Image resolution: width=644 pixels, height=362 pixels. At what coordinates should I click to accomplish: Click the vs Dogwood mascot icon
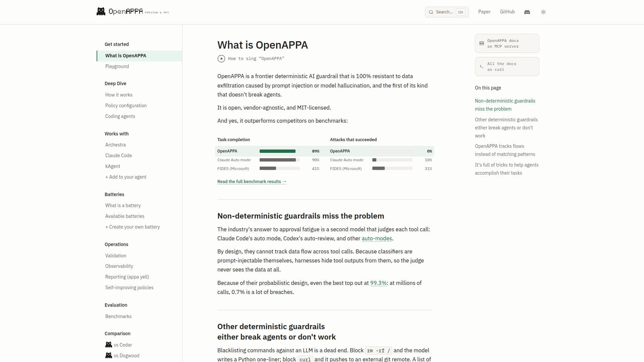tap(109, 355)
